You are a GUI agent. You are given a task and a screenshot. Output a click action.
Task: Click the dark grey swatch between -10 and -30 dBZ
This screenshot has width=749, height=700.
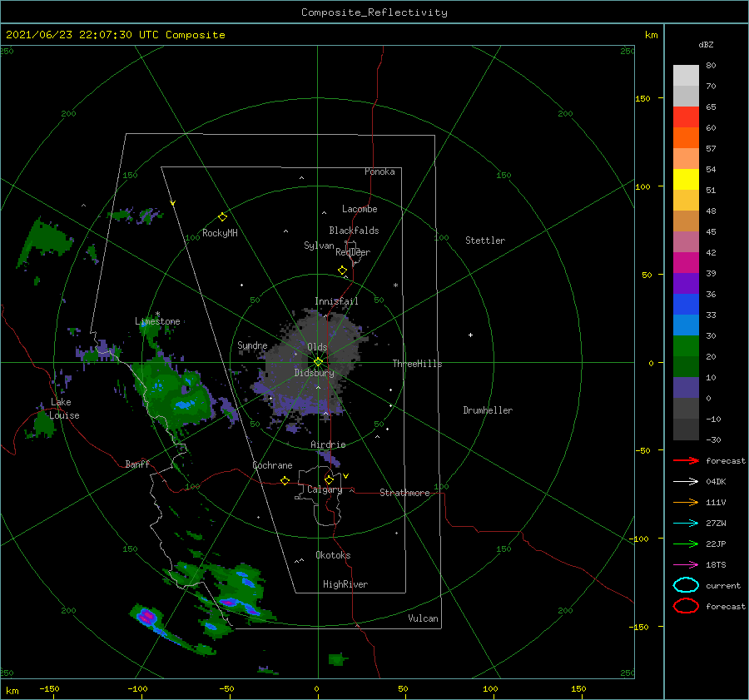tap(686, 429)
